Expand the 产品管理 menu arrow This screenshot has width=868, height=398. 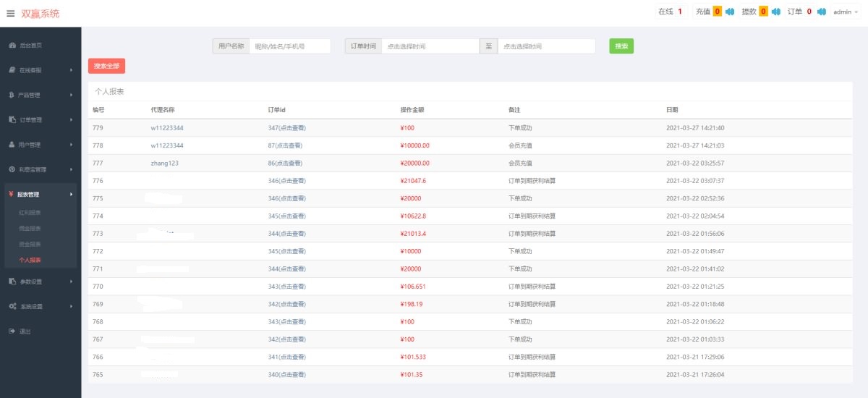click(x=71, y=95)
